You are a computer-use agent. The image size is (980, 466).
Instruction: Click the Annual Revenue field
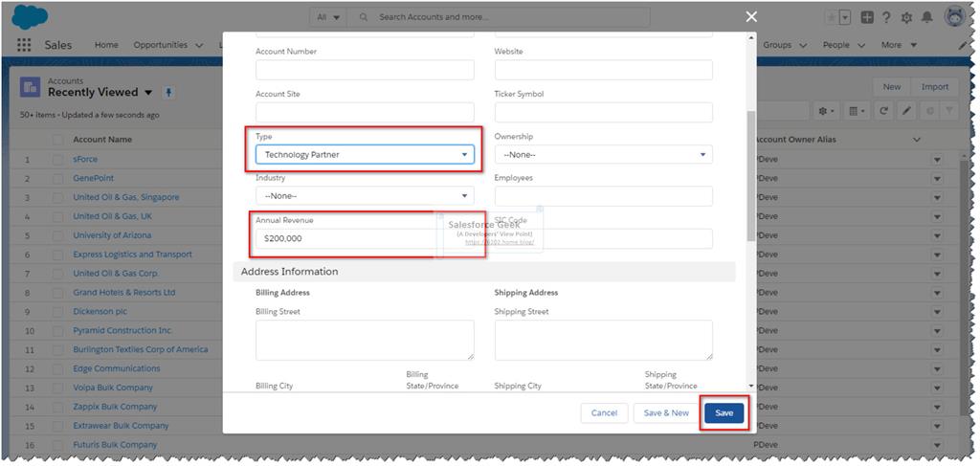pos(365,238)
